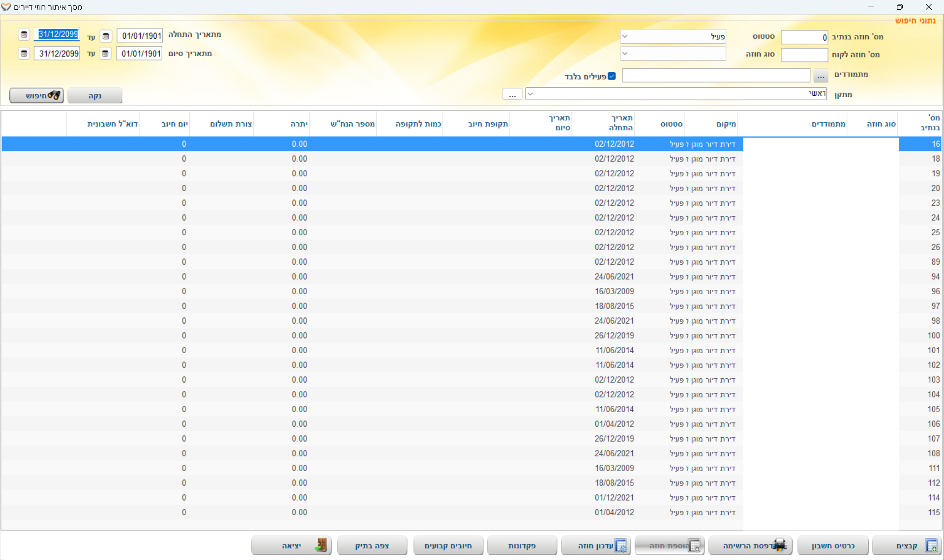Expand the סטטוס status dropdown
This screenshot has width=944, height=560.
[625, 36]
